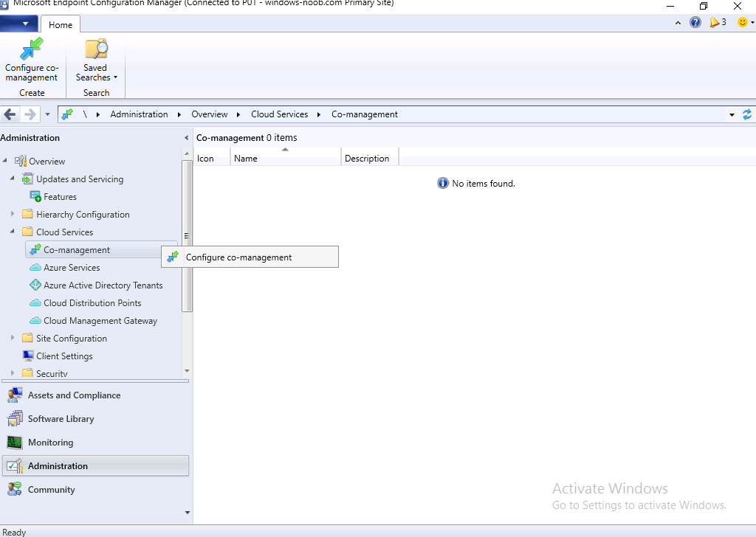Switch to the Administration workspace

tap(95, 465)
